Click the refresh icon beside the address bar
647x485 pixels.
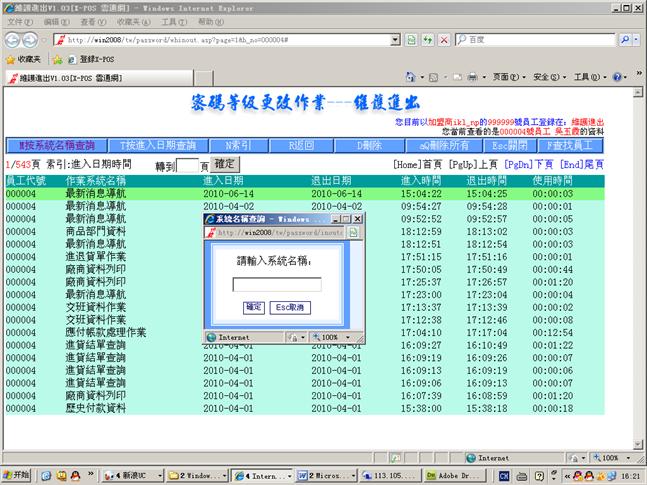[x=428, y=40]
